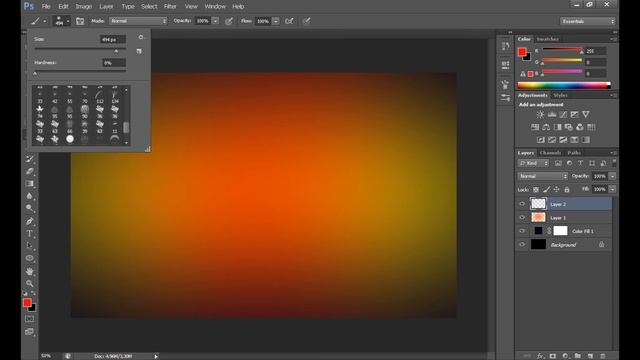The height and width of the screenshot is (360, 640).
Task: Open the Image menu
Action: click(x=84, y=7)
